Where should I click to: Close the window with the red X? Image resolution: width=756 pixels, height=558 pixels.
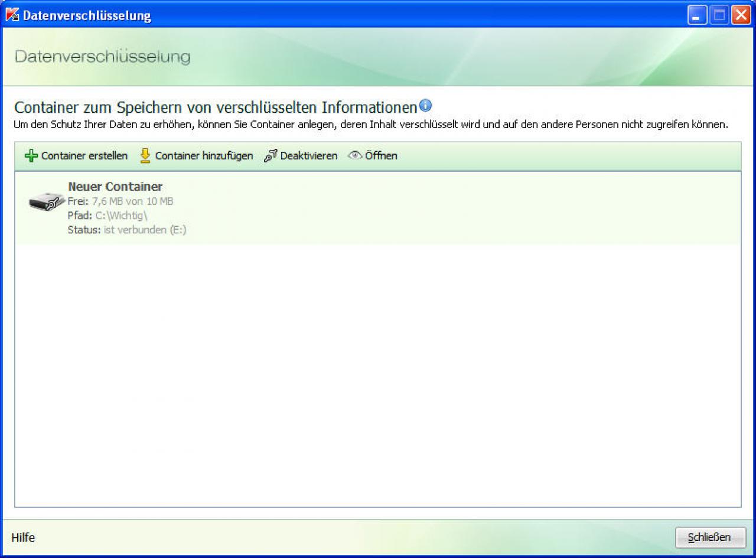[x=741, y=15]
